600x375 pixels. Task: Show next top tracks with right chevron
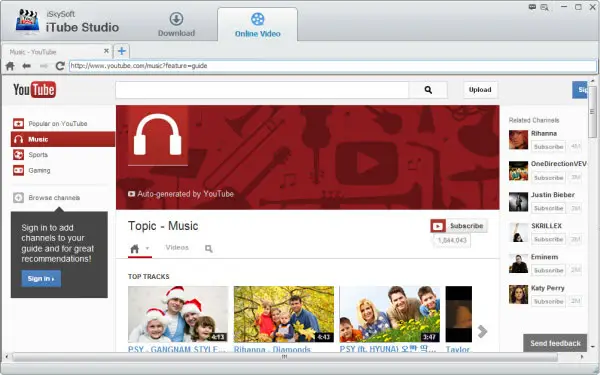point(482,331)
